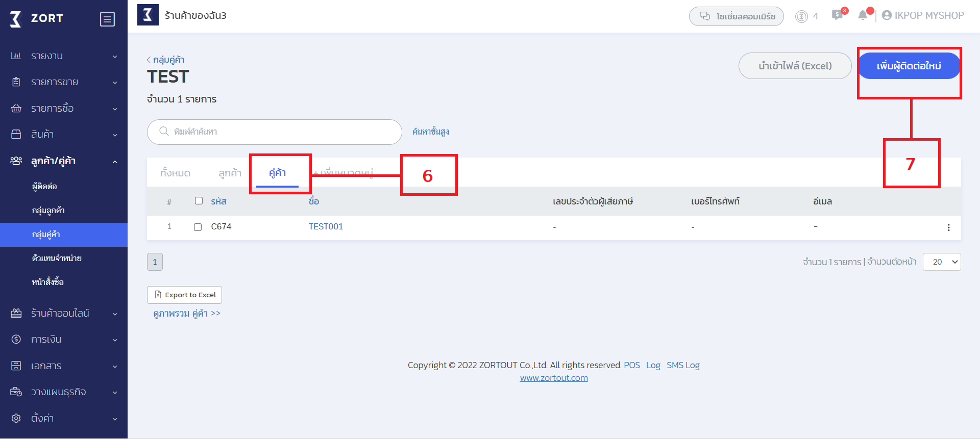Click the ร้านค้าออนไลน์ store icon
980x440 pixels.
[16, 313]
